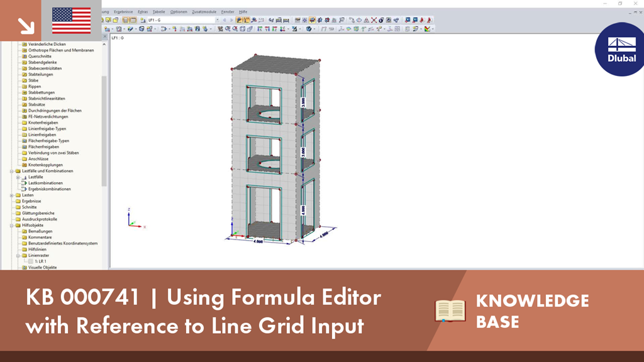Open the Zusatzmodule menu
Screen dimensions: 644x362
click(204, 12)
